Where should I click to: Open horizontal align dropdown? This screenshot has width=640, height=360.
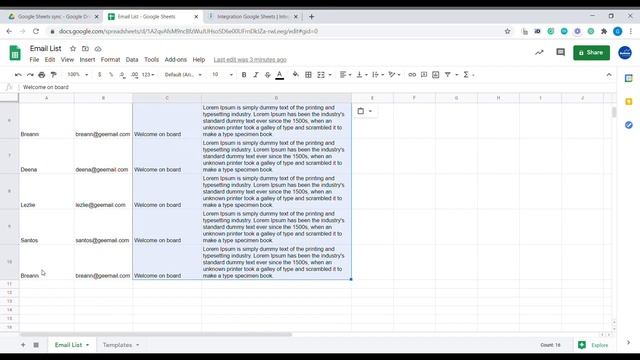(345, 75)
